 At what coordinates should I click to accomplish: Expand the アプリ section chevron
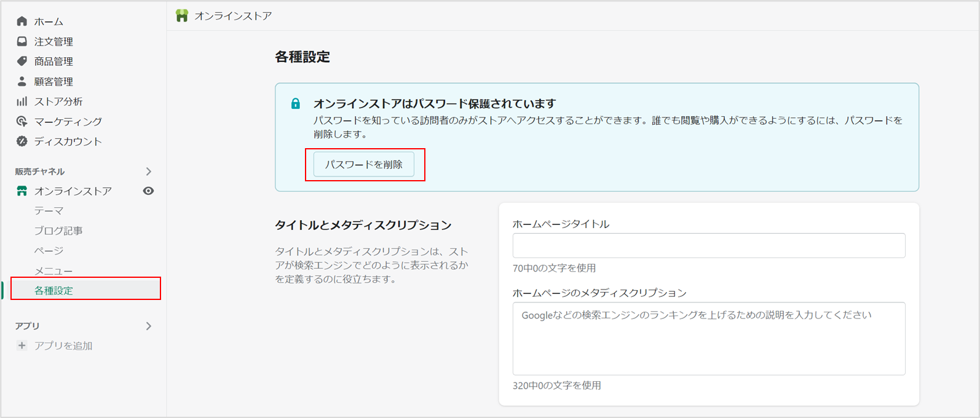148,326
